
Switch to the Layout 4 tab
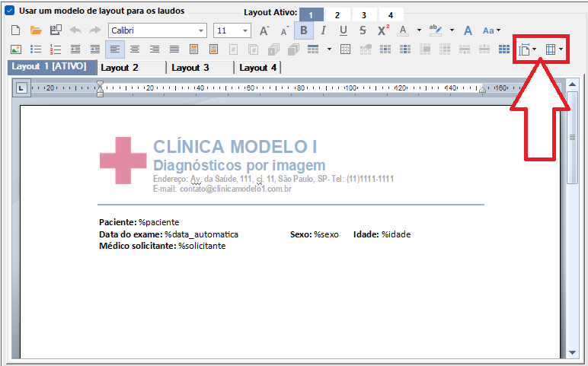(x=257, y=68)
